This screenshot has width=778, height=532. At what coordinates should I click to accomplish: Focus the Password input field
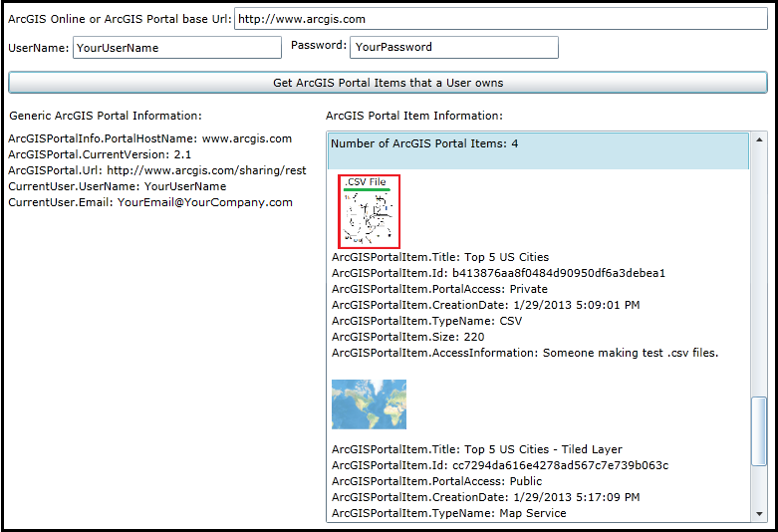454,47
